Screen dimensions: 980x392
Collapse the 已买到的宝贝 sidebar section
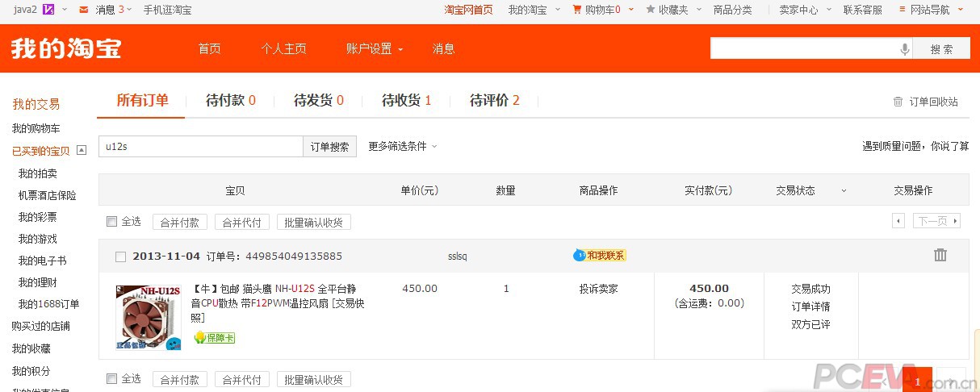click(x=82, y=150)
